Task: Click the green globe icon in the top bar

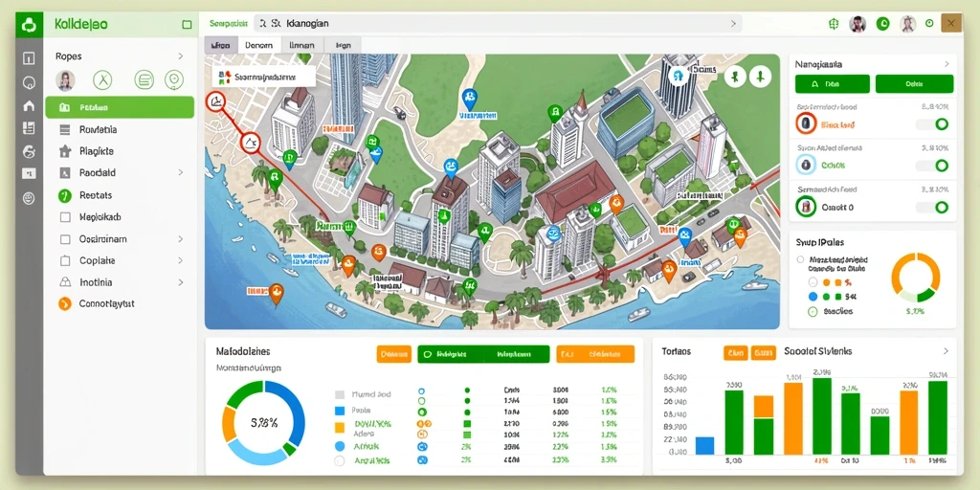Action: pyautogui.click(x=833, y=24)
